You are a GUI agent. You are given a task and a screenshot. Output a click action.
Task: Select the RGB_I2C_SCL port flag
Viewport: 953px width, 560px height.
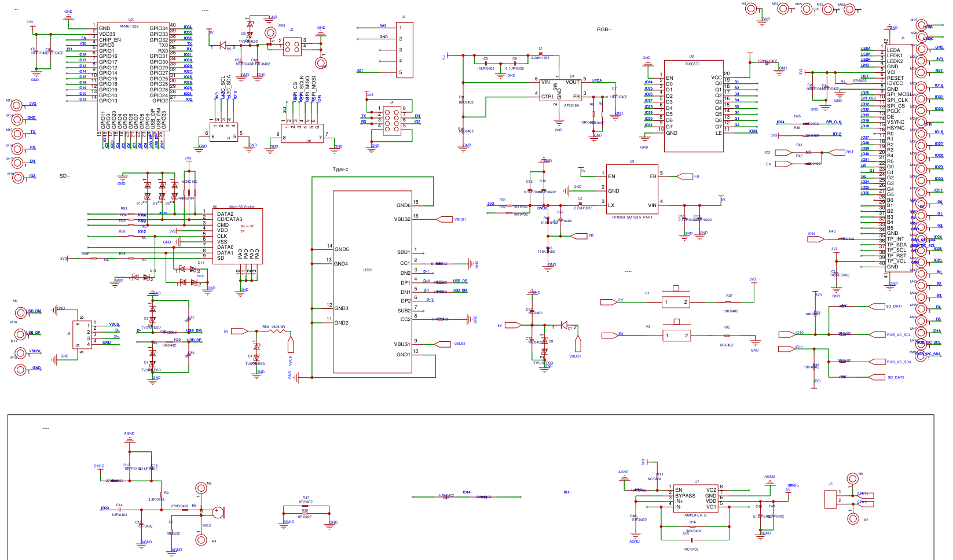point(878,334)
